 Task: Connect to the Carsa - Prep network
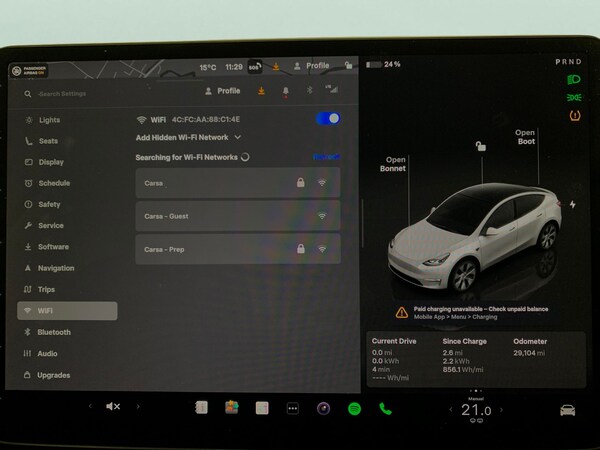click(x=238, y=249)
